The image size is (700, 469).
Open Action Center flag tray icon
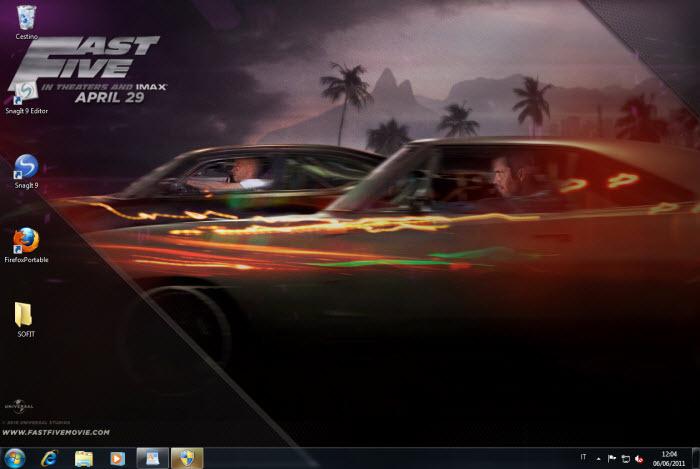(612, 458)
